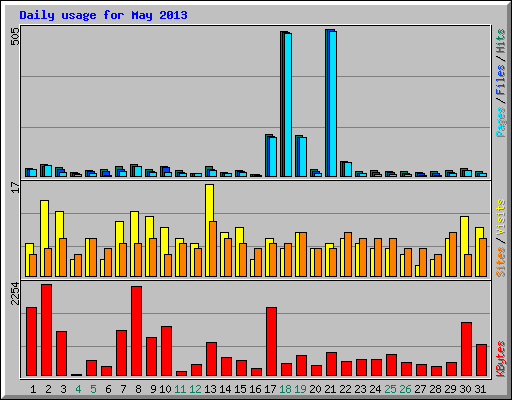Click green day 11 label

tap(180, 389)
